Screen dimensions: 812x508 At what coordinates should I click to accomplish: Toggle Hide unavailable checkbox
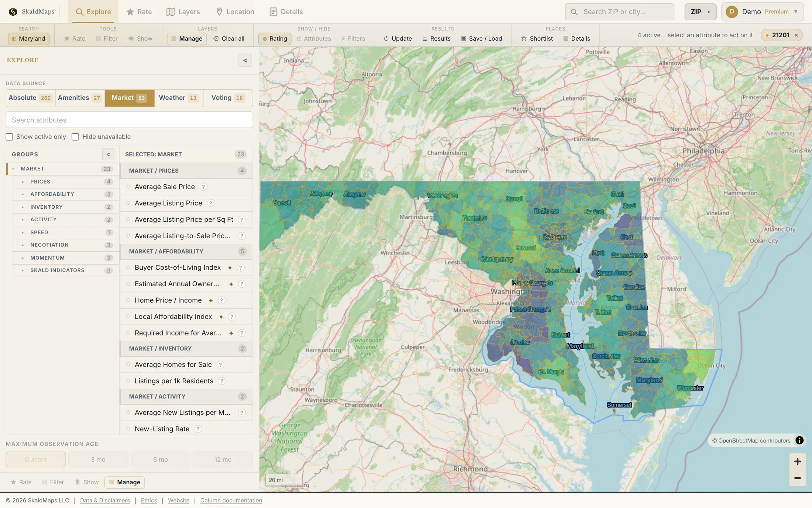point(75,137)
